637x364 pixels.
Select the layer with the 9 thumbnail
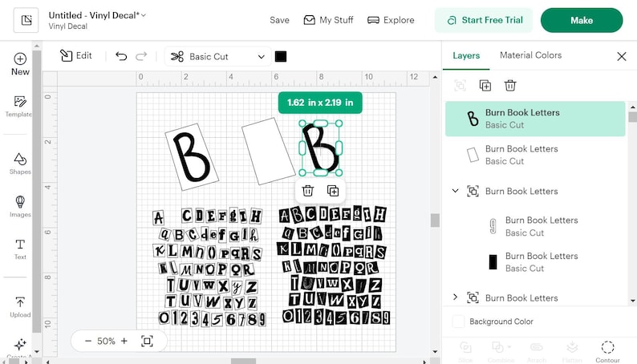(x=535, y=226)
